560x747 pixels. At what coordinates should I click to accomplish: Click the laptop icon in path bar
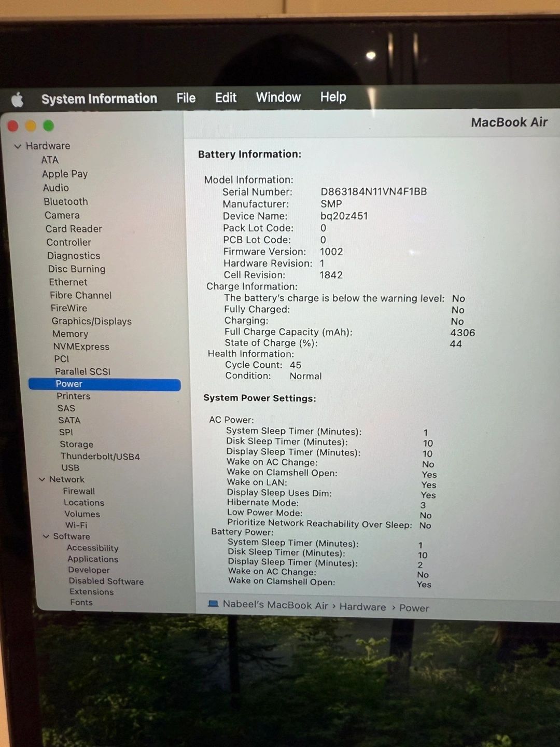(x=213, y=604)
